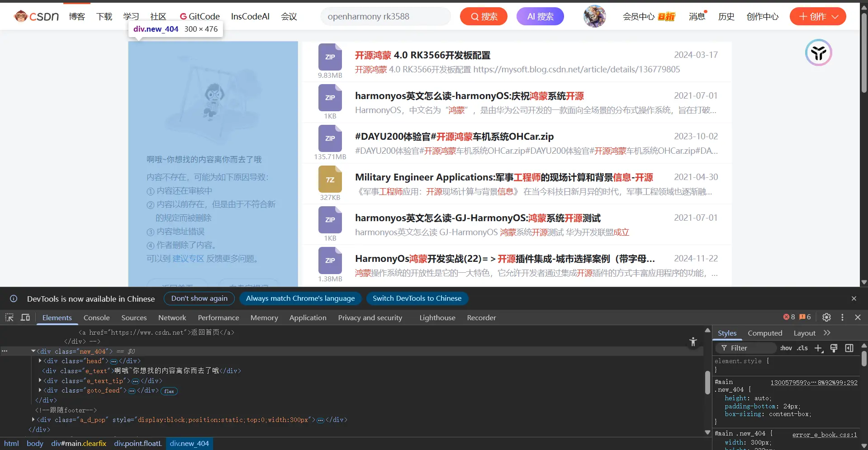
Task: Open ZIP file icon for 开源鸿蒙 4.0 RK3566
Action: coord(330,57)
